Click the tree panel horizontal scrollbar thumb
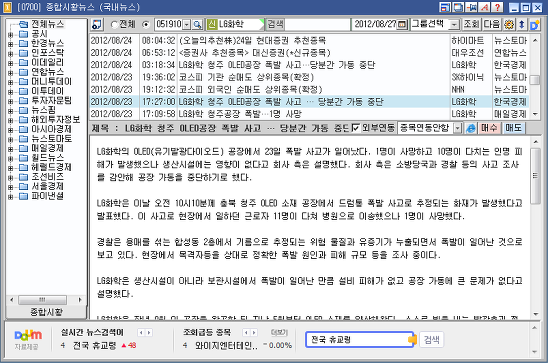This screenshot has height=363, width=548. click(x=42, y=300)
